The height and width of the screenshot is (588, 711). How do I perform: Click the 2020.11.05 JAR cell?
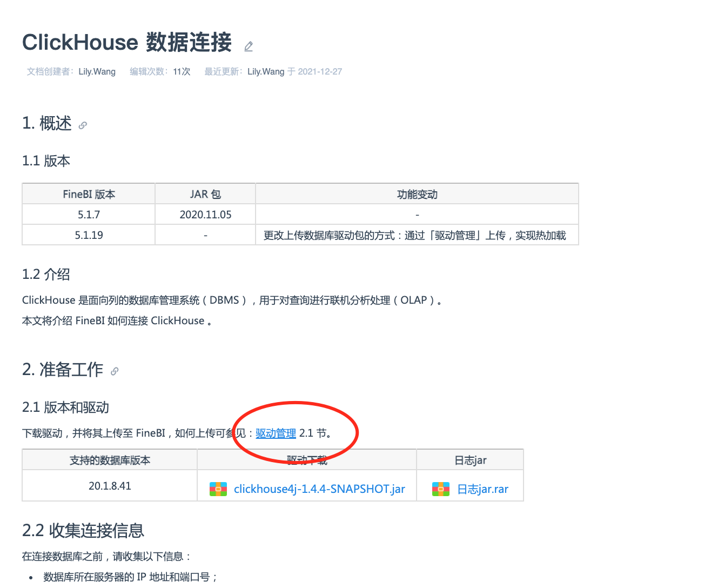pos(205,215)
